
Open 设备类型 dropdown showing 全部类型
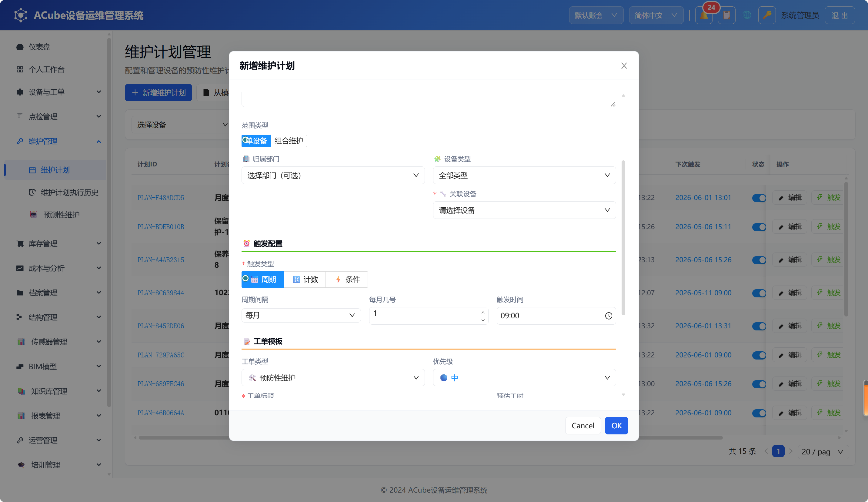(524, 176)
